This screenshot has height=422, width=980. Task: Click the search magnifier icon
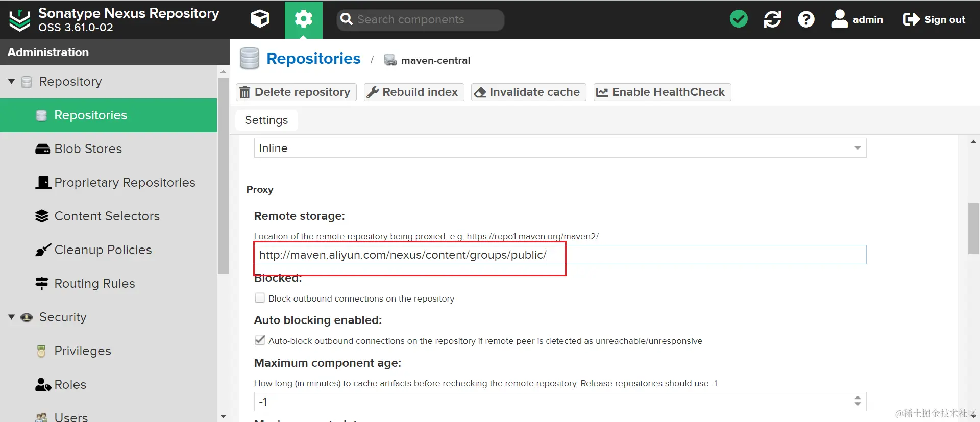[x=347, y=19]
